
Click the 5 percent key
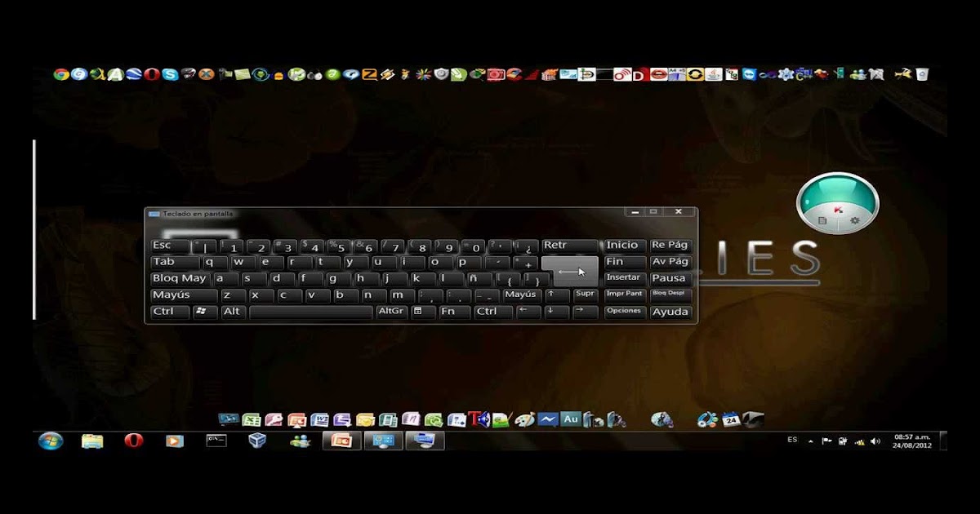click(x=339, y=246)
